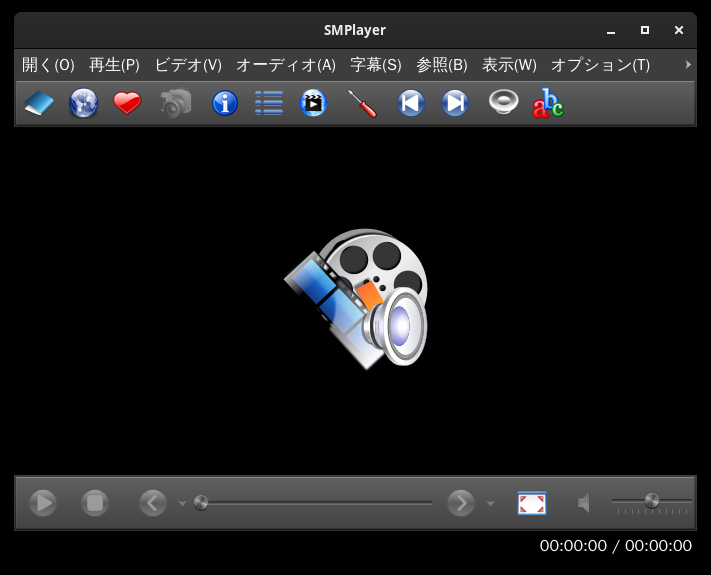Viewport: 711px width, 575px height.
Task: Maximize the SMPlayer window
Action: tap(645, 30)
